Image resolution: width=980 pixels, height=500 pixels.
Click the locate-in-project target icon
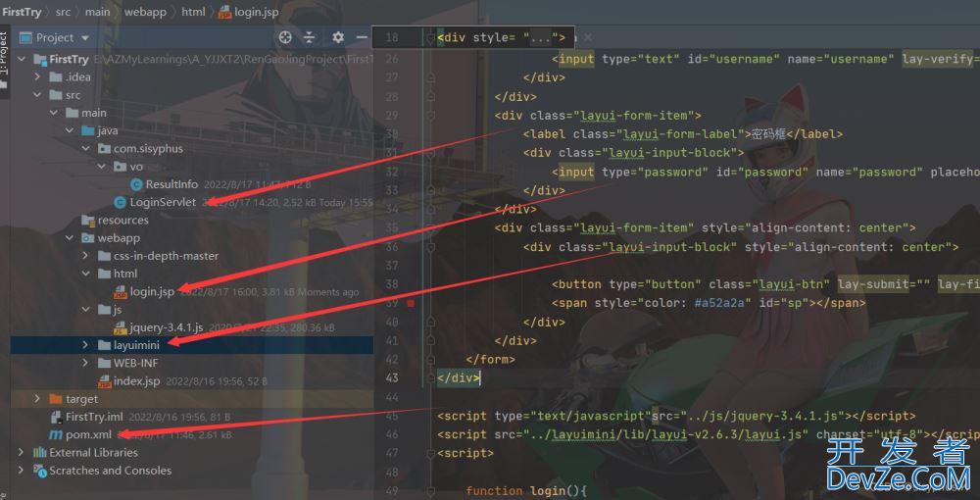coord(285,37)
